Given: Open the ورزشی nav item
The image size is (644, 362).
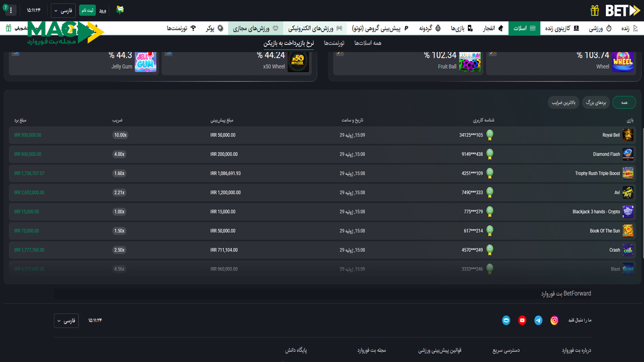Looking at the screenshot, I should click(x=600, y=28).
